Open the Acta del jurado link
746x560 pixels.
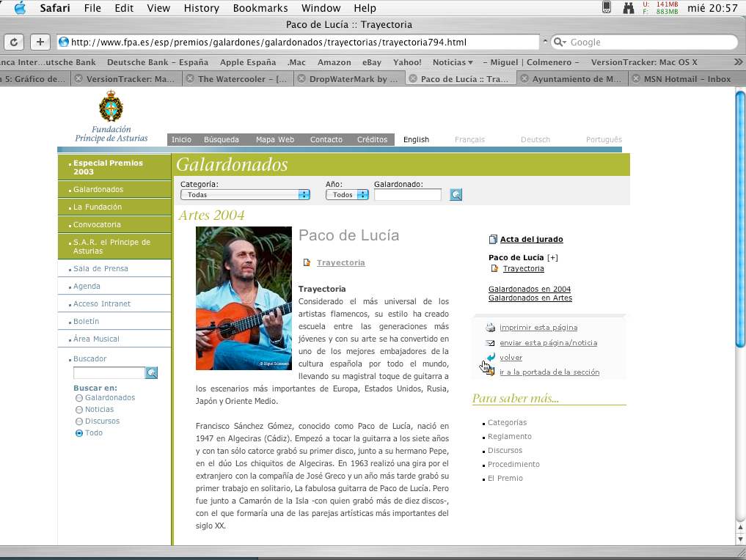(531, 240)
